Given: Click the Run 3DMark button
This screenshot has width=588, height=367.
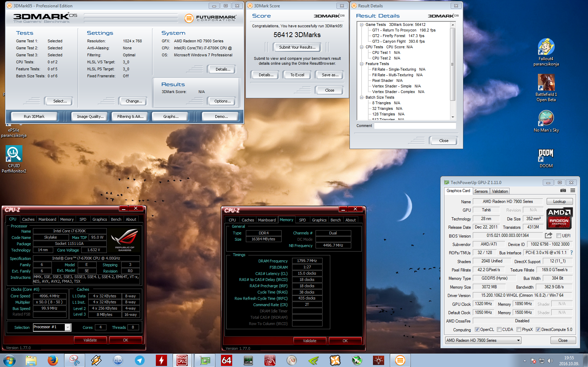Looking at the screenshot, I should [34, 117].
